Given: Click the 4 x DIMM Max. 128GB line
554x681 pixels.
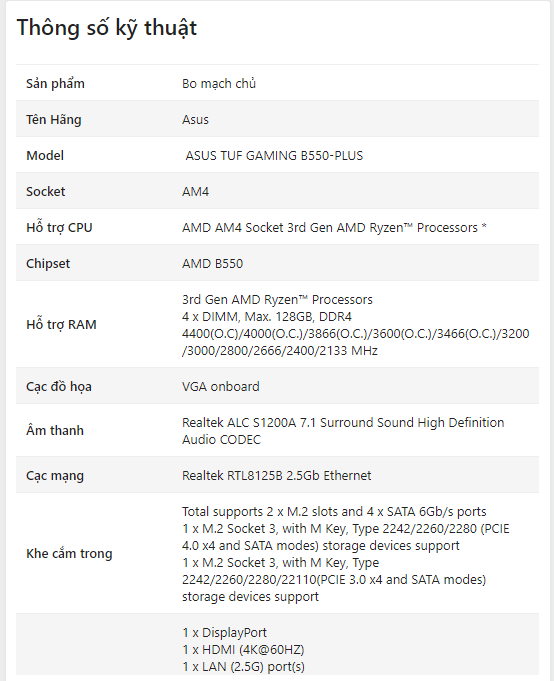Looking at the screenshot, I should pos(267,317).
